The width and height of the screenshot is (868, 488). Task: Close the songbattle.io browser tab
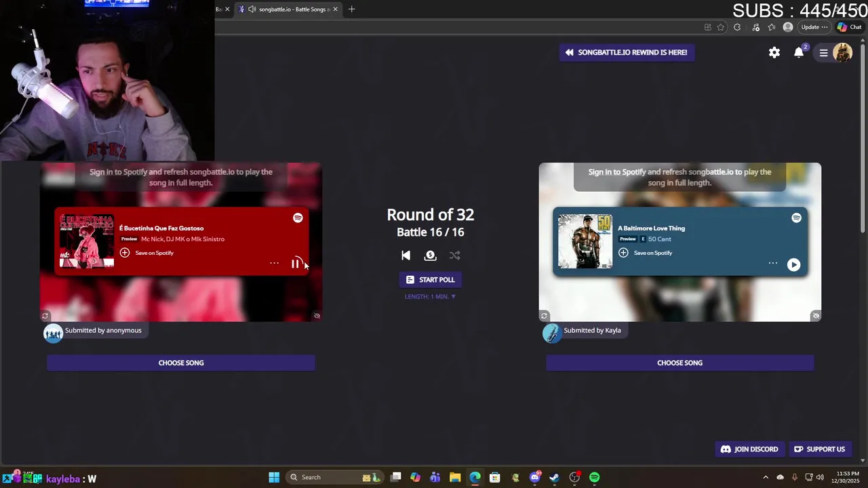[x=335, y=9]
